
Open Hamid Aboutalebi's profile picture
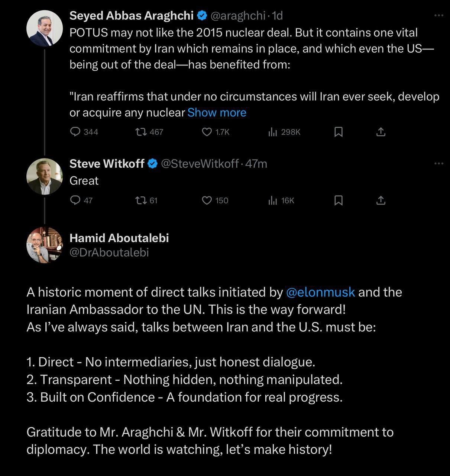[45, 245]
